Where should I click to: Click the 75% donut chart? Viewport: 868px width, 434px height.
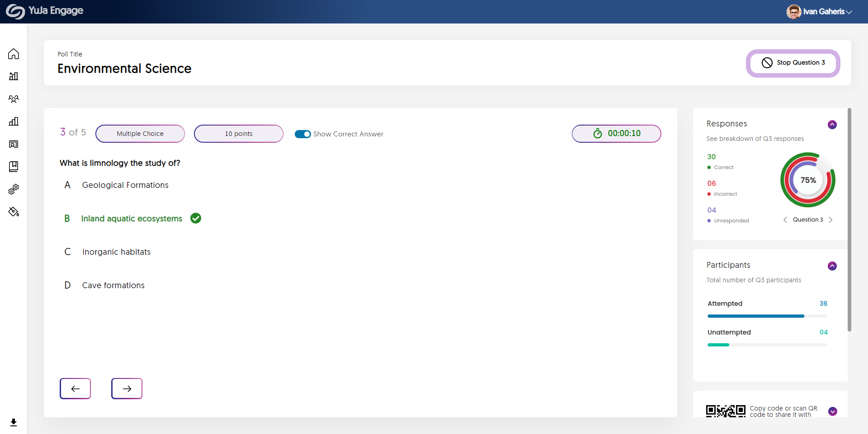[808, 180]
